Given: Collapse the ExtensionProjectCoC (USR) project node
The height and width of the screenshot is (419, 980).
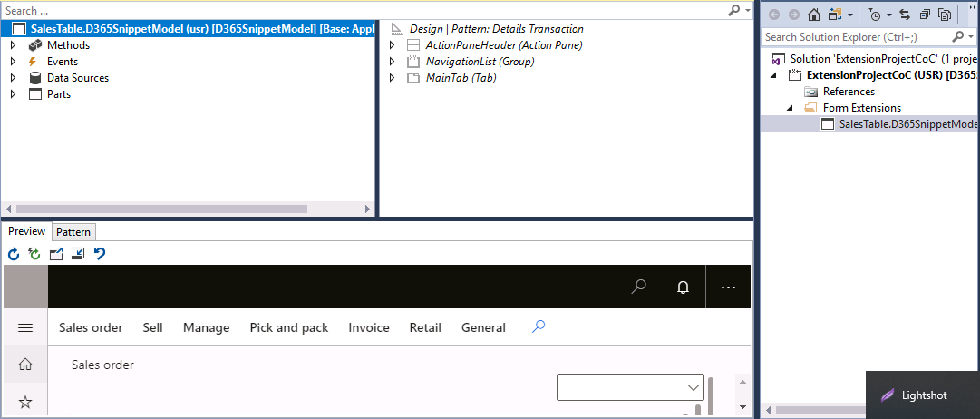Looking at the screenshot, I should (775, 75).
